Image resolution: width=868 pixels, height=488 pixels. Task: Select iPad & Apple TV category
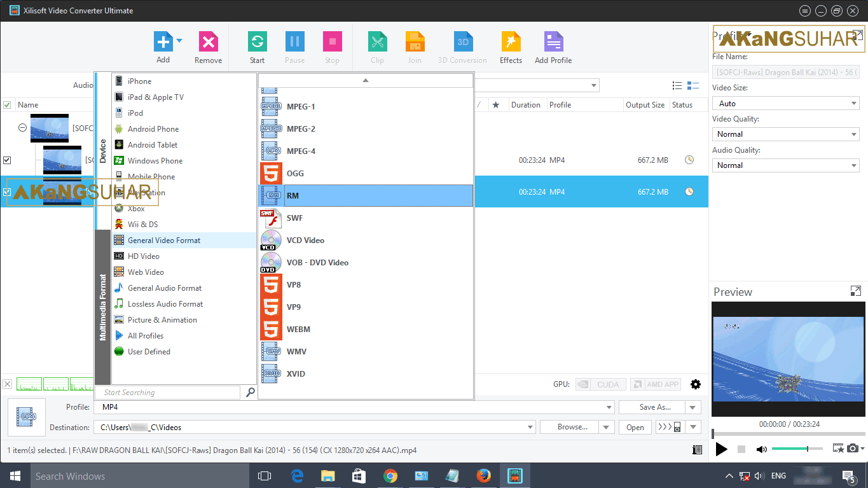point(184,97)
